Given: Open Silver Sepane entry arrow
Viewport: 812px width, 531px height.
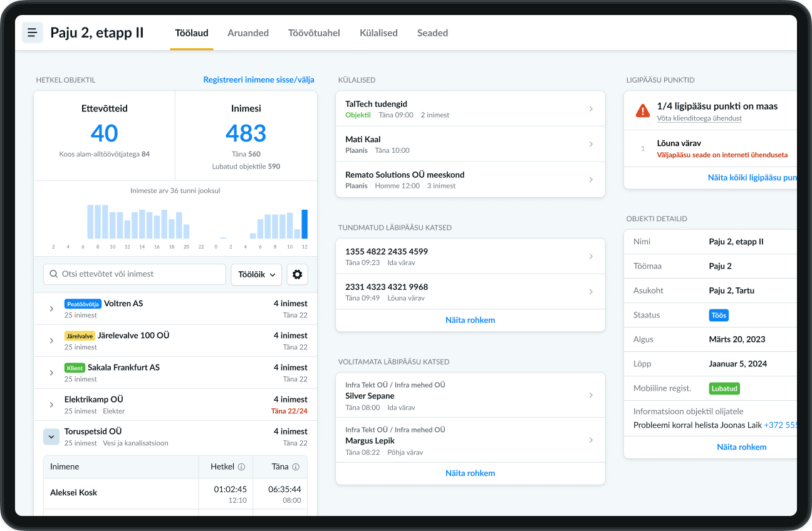Looking at the screenshot, I should [x=591, y=395].
